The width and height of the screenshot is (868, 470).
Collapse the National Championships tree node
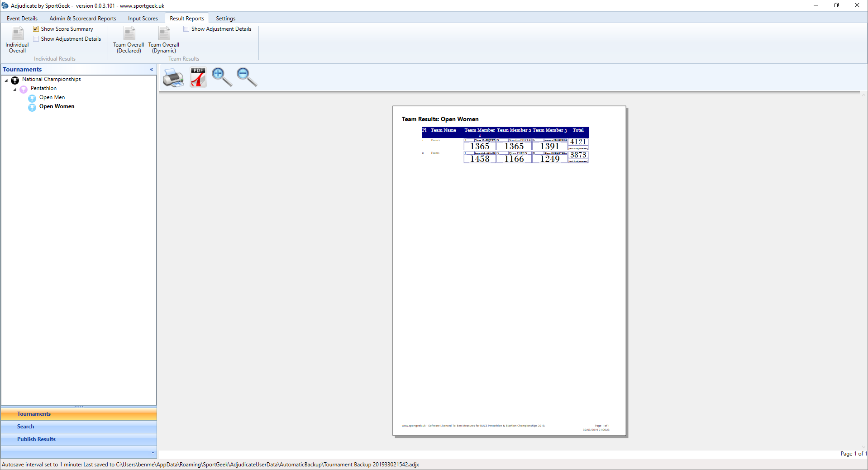6,81
